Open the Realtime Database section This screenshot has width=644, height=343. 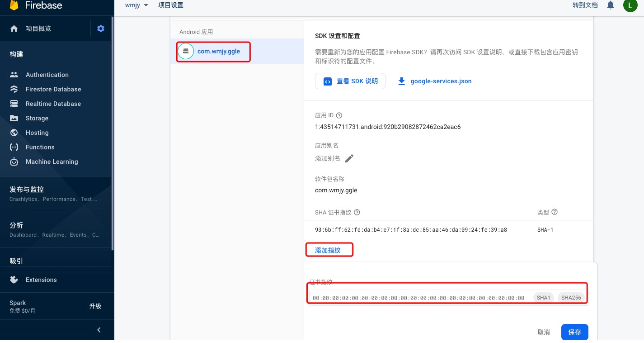[x=53, y=104]
